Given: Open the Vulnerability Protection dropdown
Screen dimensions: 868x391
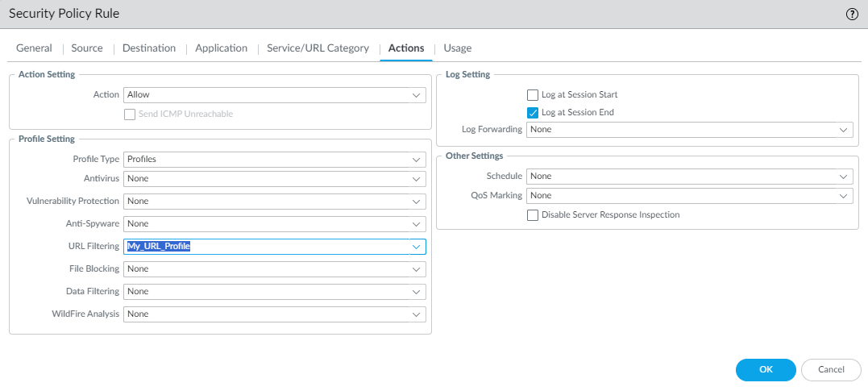Looking at the screenshot, I should coord(274,202).
